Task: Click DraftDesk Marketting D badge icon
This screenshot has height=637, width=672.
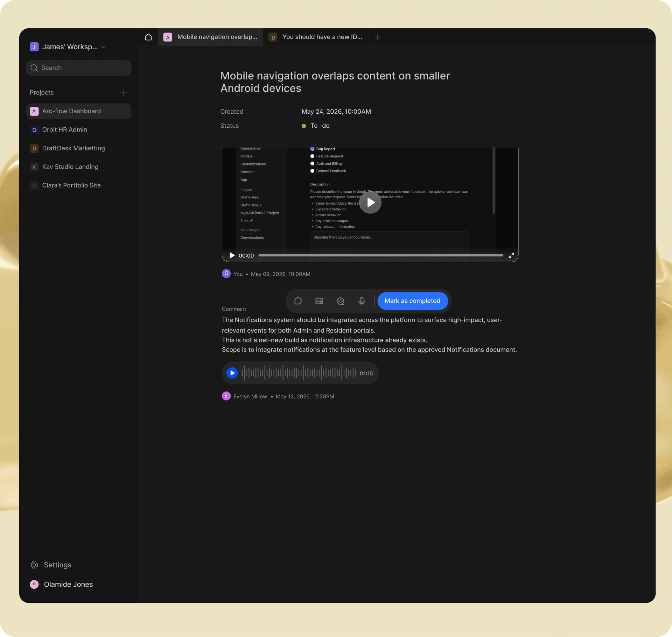Action: [34, 148]
